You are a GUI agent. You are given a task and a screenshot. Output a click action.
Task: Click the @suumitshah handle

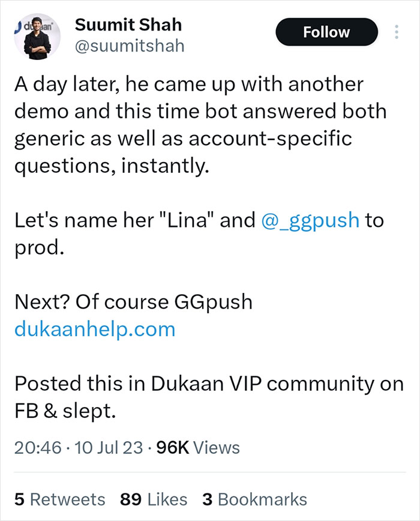(x=130, y=46)
